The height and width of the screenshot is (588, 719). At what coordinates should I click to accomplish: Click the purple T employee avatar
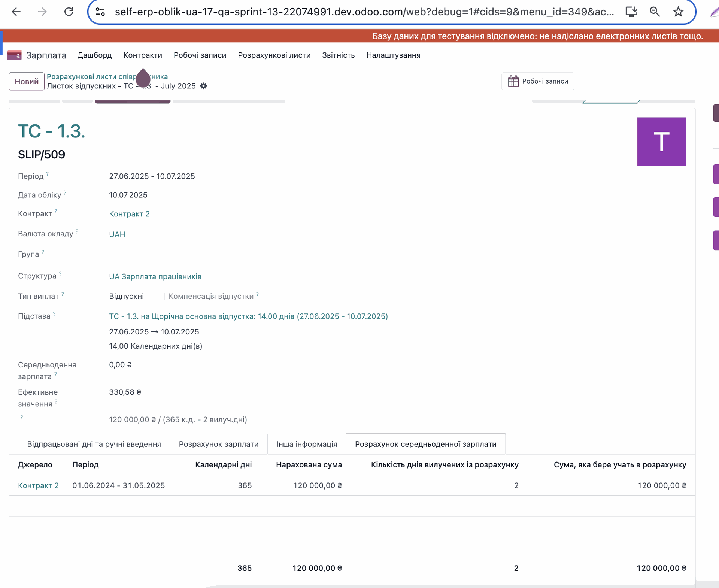tap(661, 142)
